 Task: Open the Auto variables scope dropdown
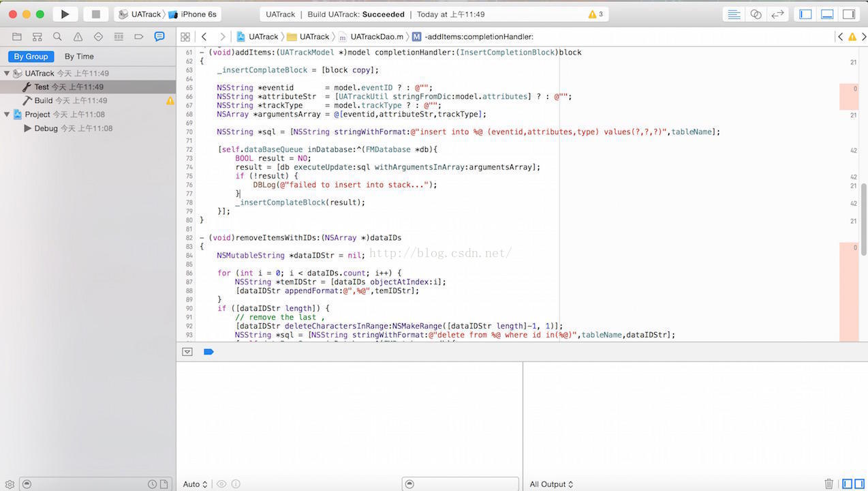tap(195, 484)
